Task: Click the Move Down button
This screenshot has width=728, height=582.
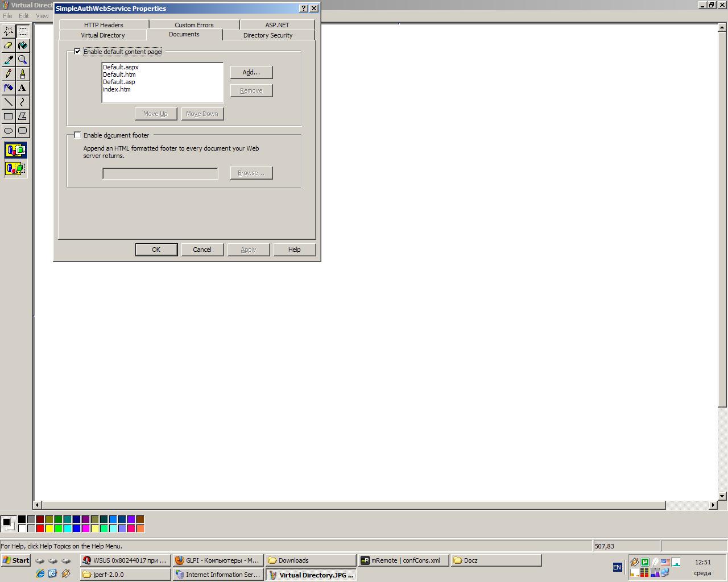Action: [x=202, y=114]
